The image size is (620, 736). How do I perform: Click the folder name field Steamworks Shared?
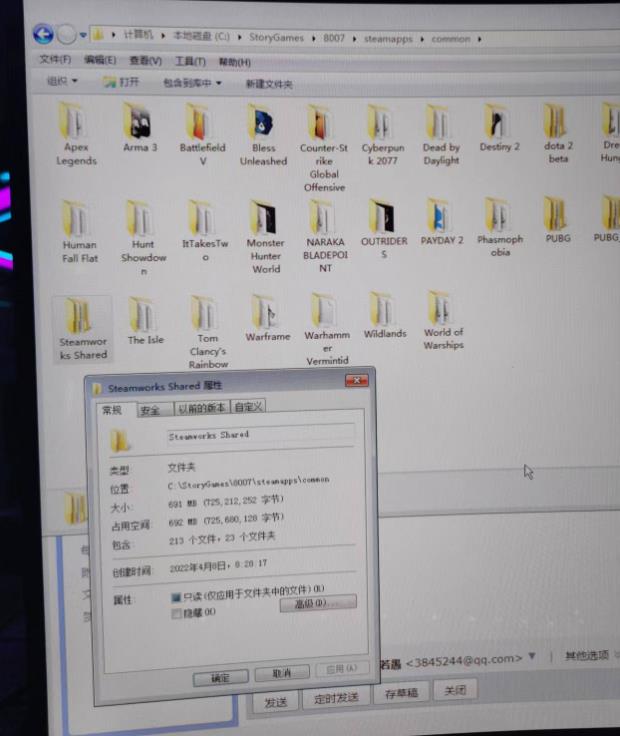click(x=260, y=435)
